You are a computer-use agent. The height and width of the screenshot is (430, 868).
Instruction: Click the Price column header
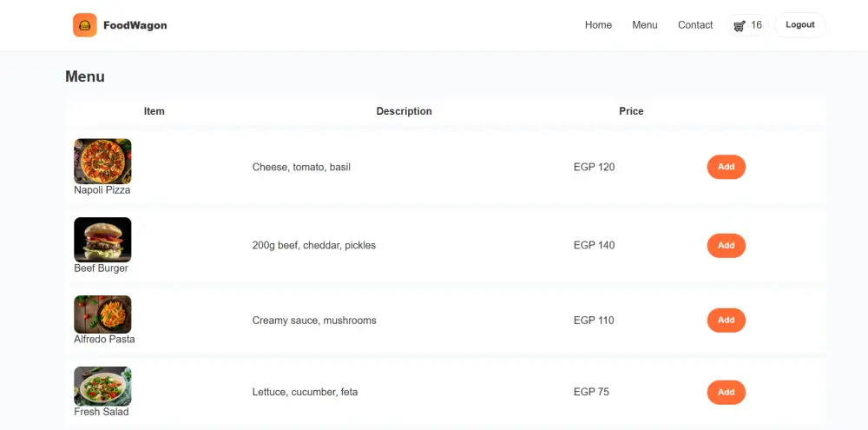[x=631, y=111]
